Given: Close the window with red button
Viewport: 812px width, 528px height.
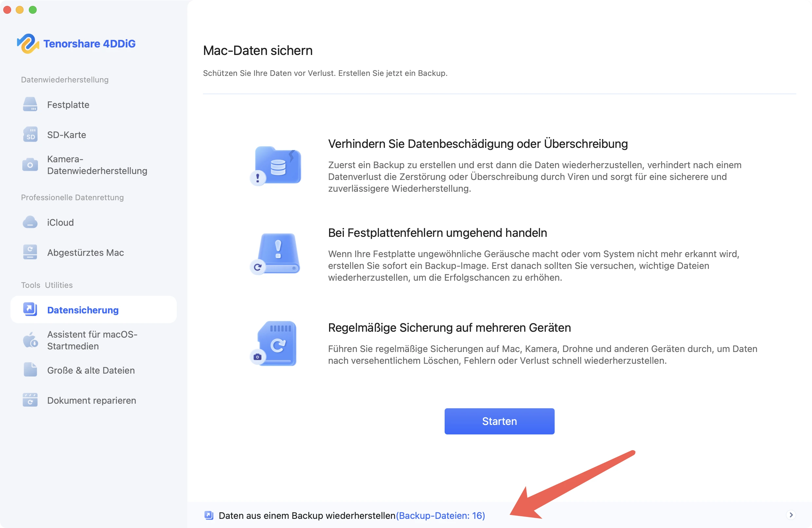Looking at the screenshot, I should (7, 10).
